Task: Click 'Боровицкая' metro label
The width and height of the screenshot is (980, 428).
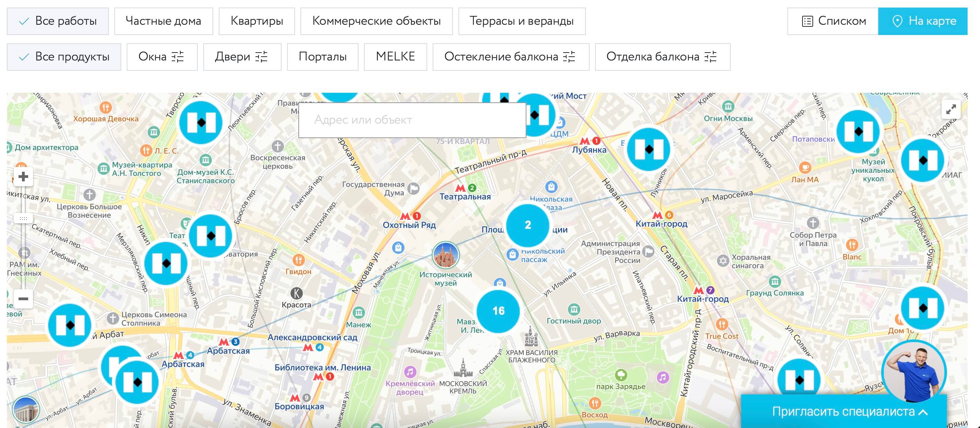Action: [x=299, y=406]
